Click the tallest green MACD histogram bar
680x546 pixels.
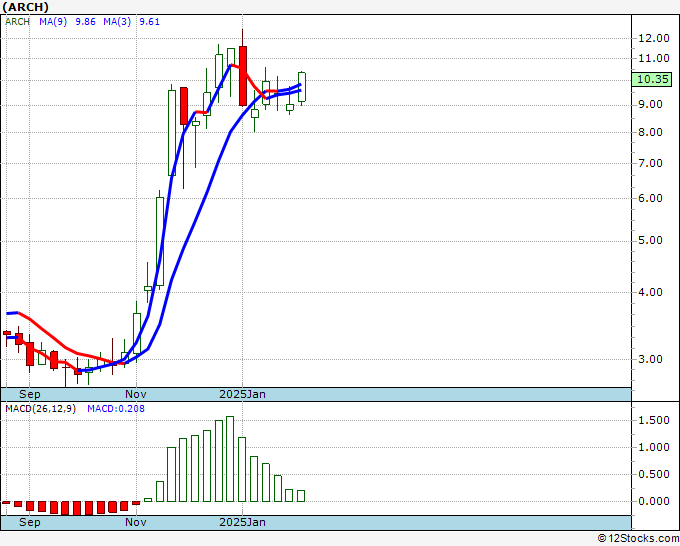coord(230,459)
